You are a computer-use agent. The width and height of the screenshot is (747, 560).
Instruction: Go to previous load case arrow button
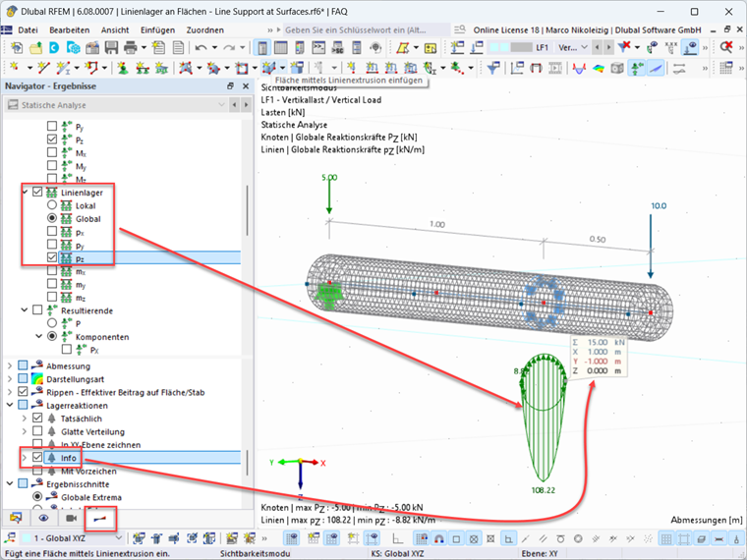click(x=597, y=47)
